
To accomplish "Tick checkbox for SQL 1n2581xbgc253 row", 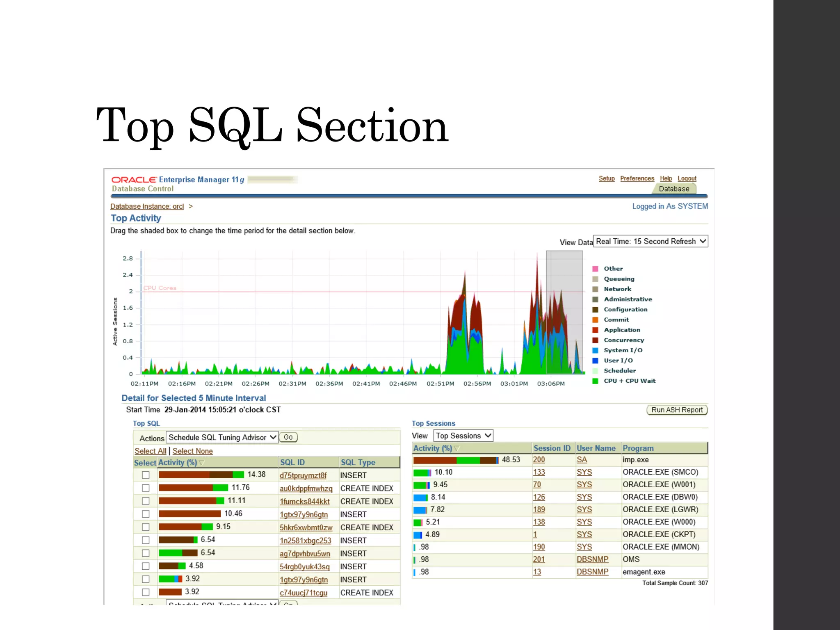I will pyautogui.click(x=146, y=540).
